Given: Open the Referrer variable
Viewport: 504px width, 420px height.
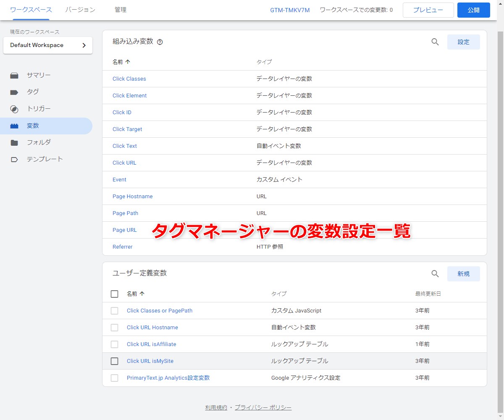Looking at the screenshot, I should pyautogui.click(x=123, y=247).
